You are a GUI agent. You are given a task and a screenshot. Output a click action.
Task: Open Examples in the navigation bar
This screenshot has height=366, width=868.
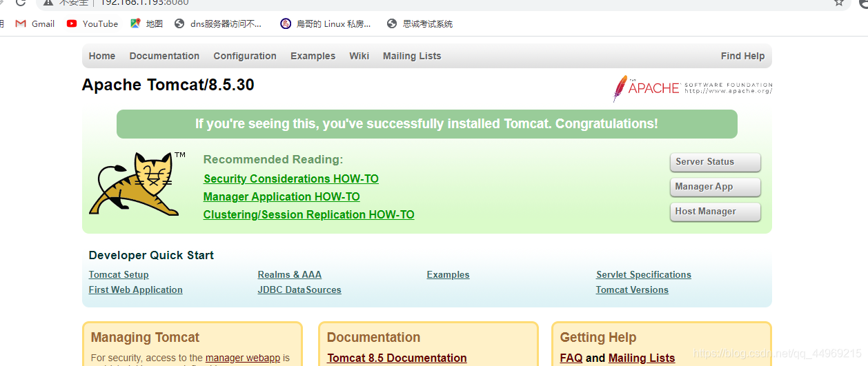(x=313, y=56)
